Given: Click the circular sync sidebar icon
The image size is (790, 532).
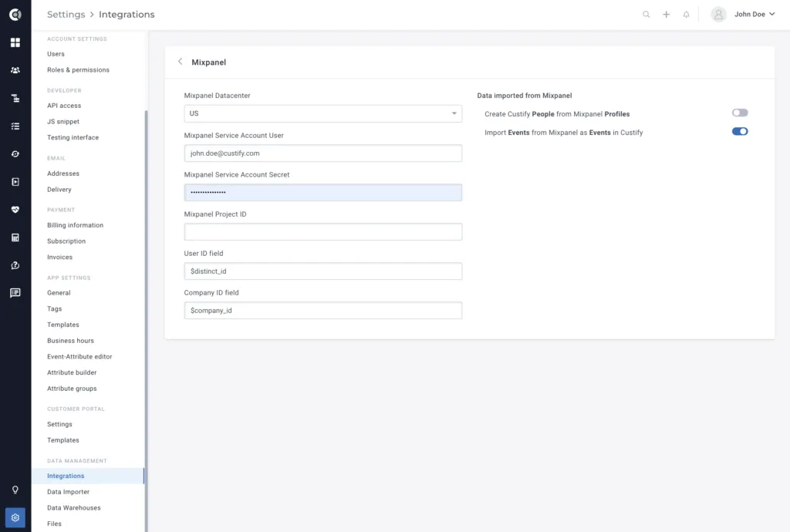Looking at the screenshot, I should (15, 154).
